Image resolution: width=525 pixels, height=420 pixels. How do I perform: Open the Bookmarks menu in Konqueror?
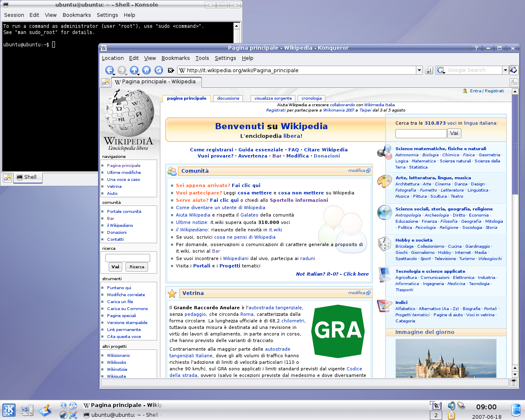175,58
